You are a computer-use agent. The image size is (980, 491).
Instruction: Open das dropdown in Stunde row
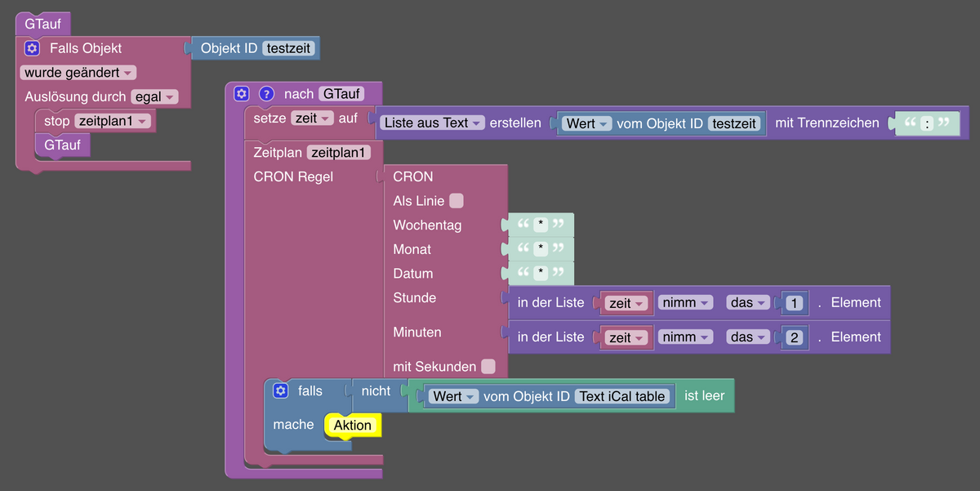749,302
